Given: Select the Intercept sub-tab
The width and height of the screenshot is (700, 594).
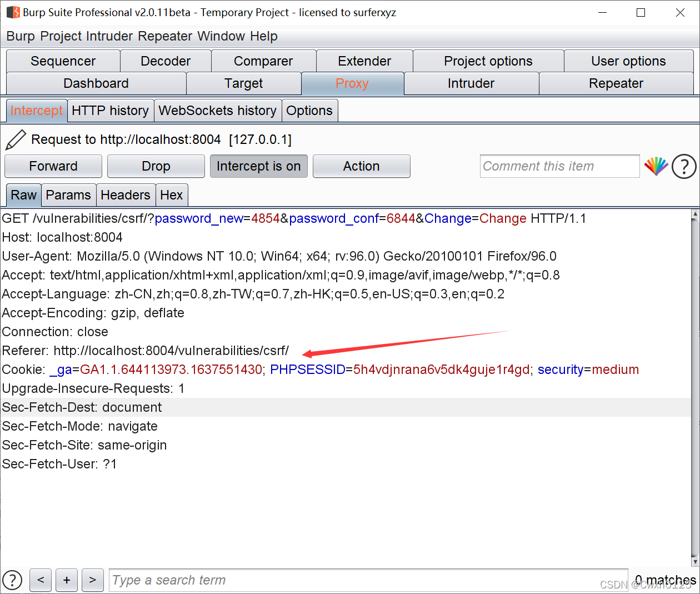Looking at the screenshot, I should [37, 111].
